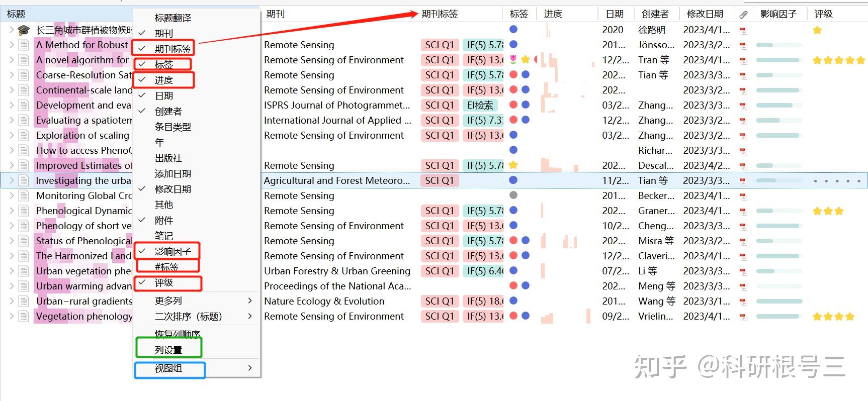Select 'Proceedings of the National Aca...' journal cell
This screenshot has width=868, height=401.
click(337, 286)
